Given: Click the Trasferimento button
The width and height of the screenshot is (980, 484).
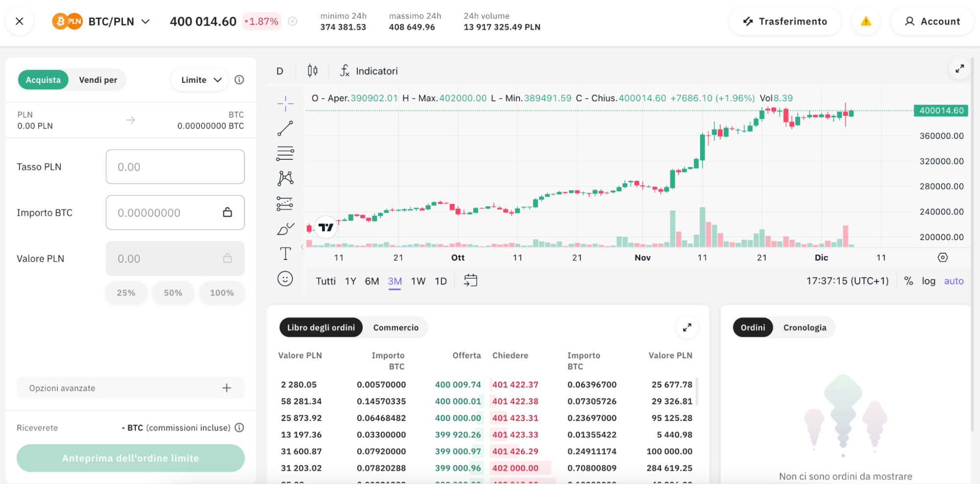Looking at the screenshot, I should [x=785, y=22].
